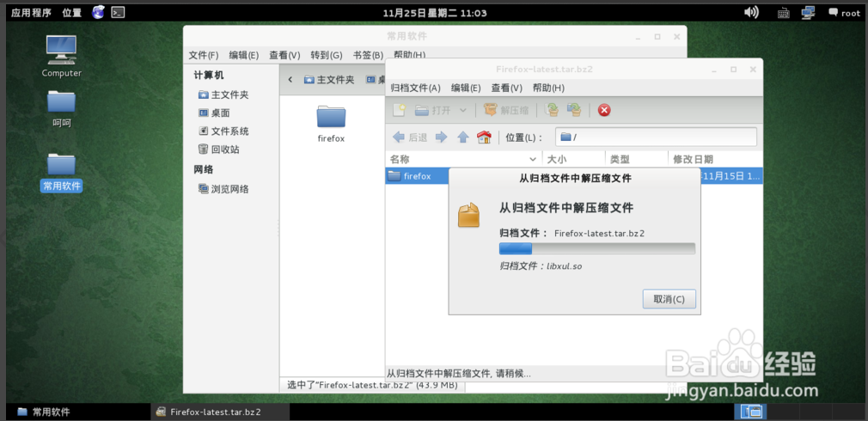Viewport: 868px width, 421px height.
Task: Select the 常用软件 desktop folder
Action: tap(61, 172)
